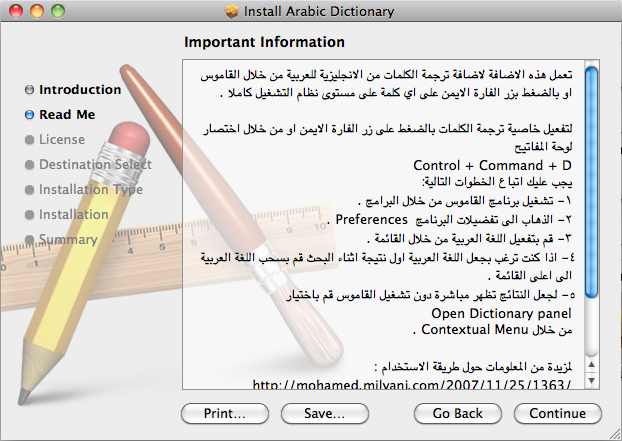The image size is (622, 441).
Task: Click the Introduction step bullet
Action: tap(29, 90)
